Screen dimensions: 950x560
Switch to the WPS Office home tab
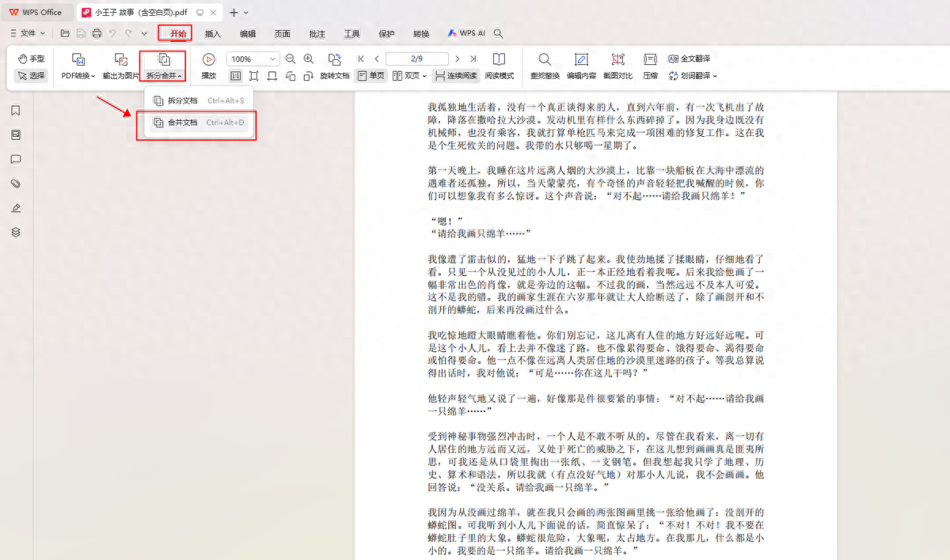pyautogui.click(x=36, y=12)
